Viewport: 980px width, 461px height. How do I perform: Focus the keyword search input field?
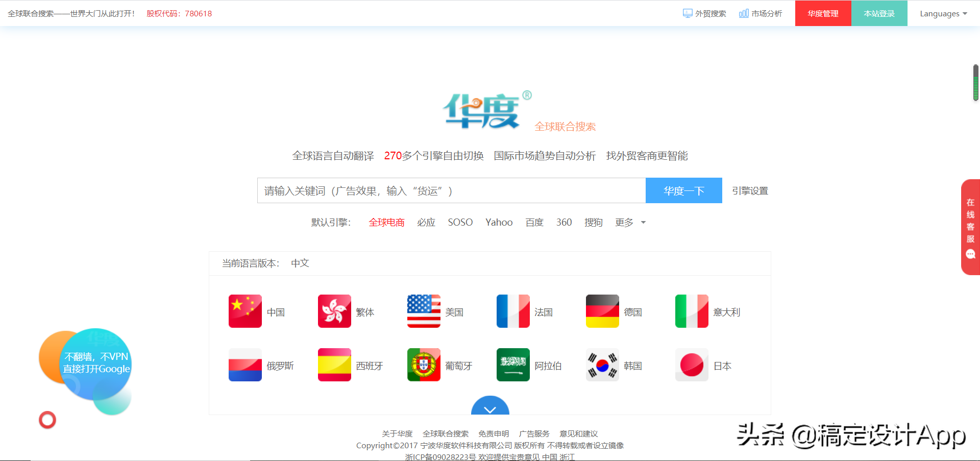pos(452,190)
